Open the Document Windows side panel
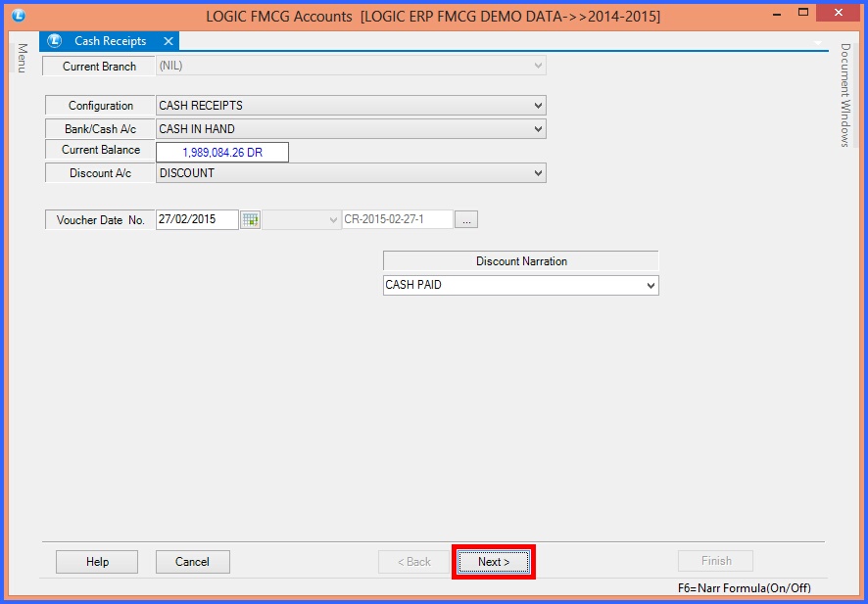Image resolution: width=868 pixels, height=604 pixels. [x=844, y=95]
